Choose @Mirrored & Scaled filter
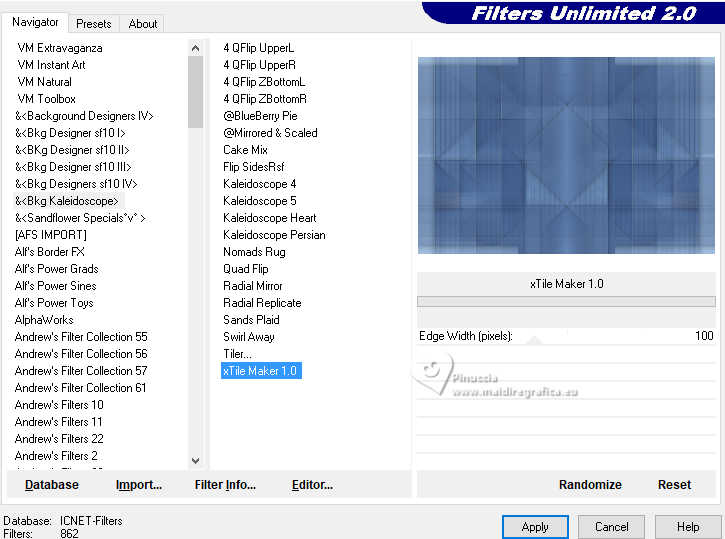Screen dimensions: 725x539 270,133
